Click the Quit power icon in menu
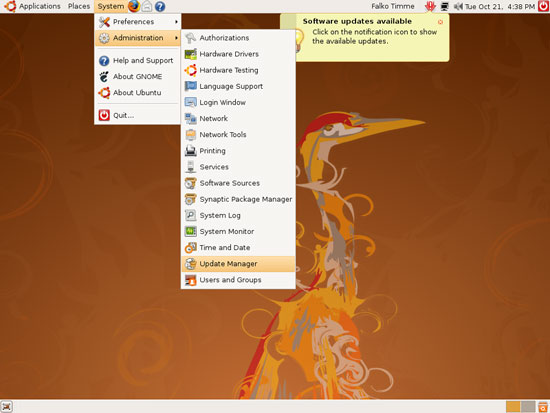Image resolution: width=550 pixels, height=413 pixels. (x=104, y=115)
